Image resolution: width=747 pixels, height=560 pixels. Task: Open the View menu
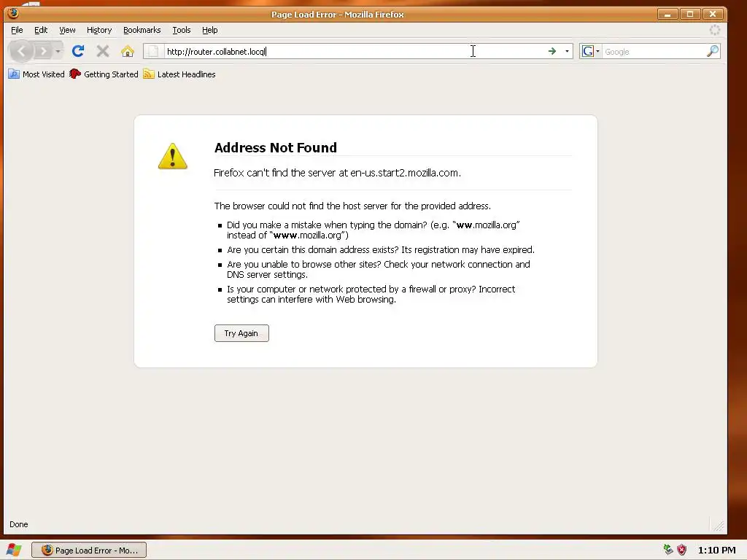67,30
